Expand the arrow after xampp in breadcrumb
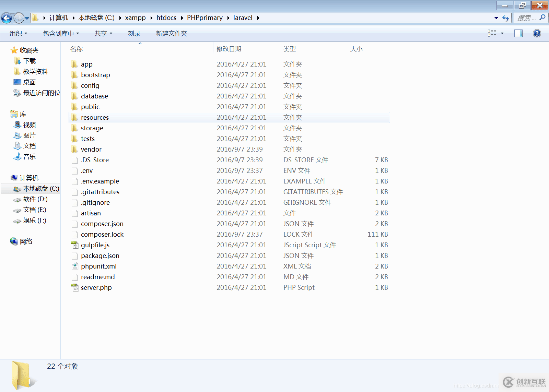 151,18
